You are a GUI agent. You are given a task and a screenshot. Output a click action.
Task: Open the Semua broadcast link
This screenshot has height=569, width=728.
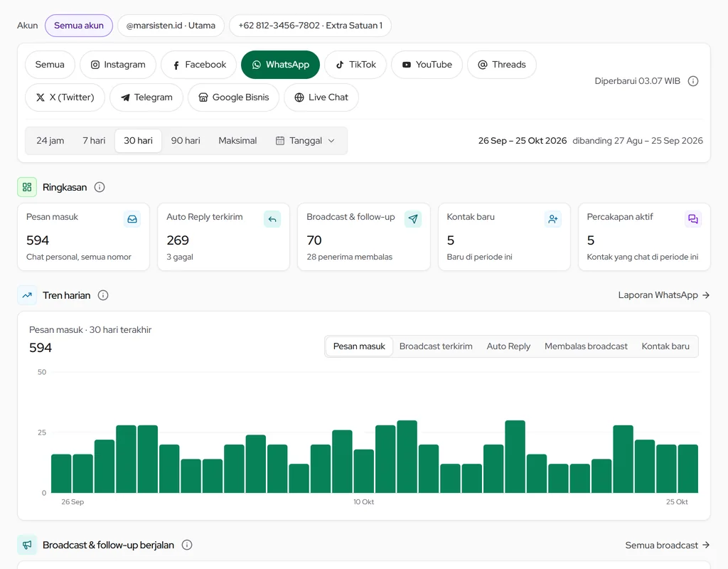coord(667,546)
